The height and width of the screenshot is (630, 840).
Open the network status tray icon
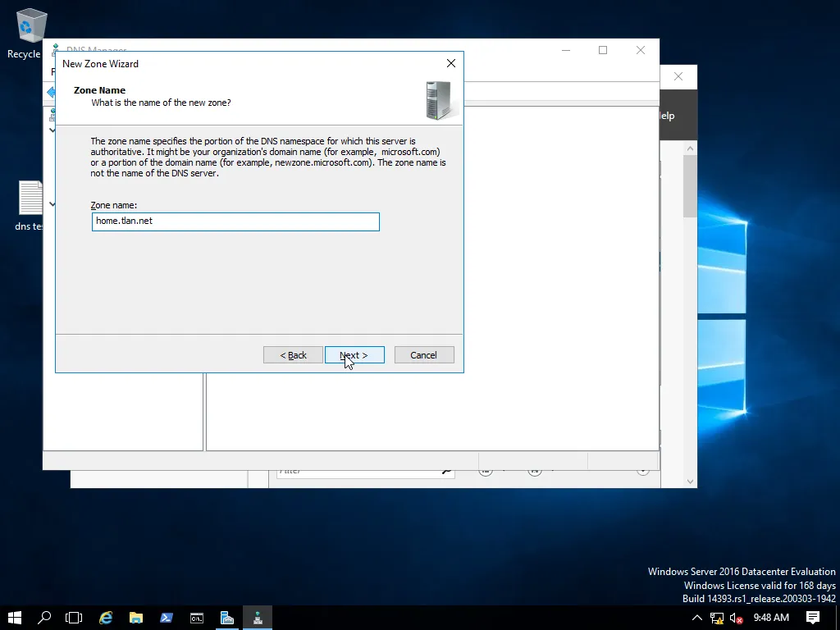tap(717, 619)
